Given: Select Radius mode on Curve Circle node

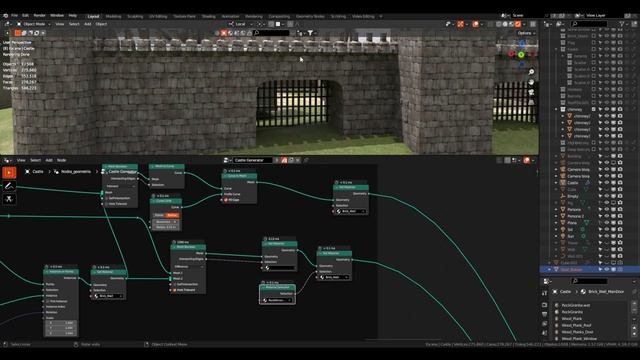Looking at the screenshot, I should 172,215.
